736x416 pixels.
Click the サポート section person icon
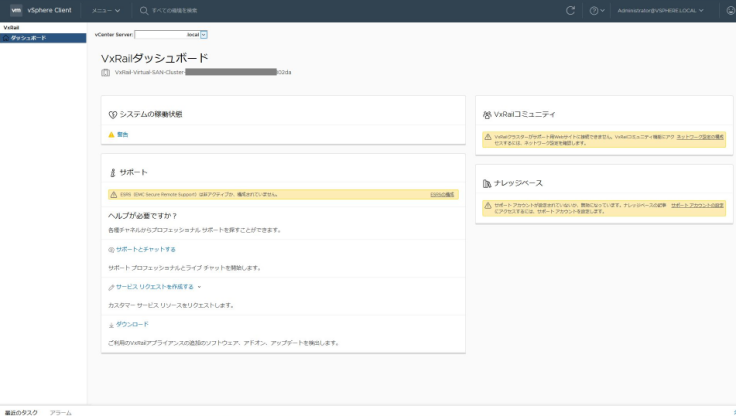113,173
